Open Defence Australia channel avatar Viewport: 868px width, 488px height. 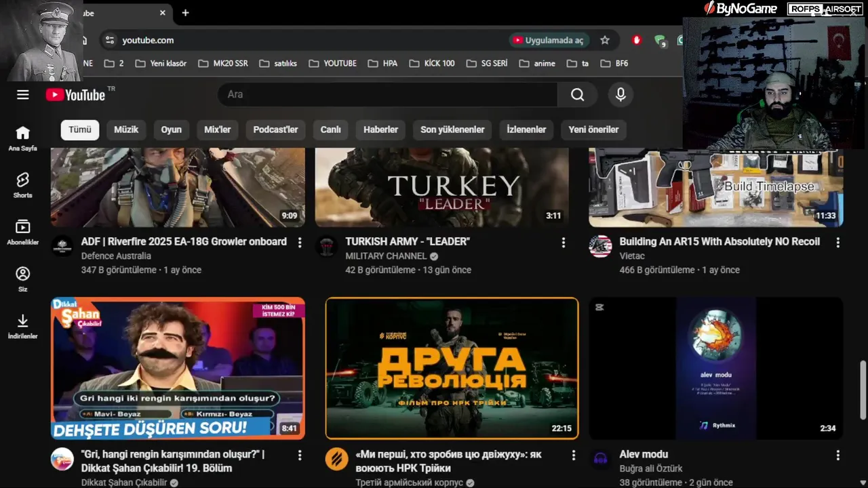click(x=62, y=247)
